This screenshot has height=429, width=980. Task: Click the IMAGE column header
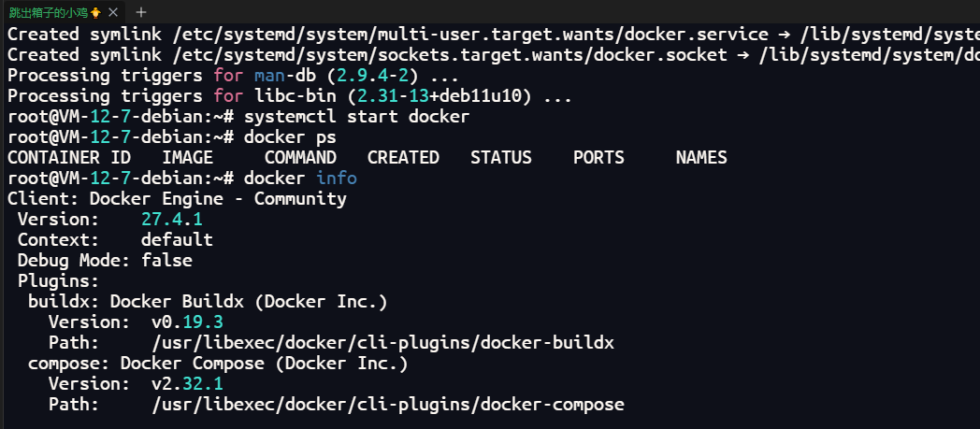click(187, 158)
